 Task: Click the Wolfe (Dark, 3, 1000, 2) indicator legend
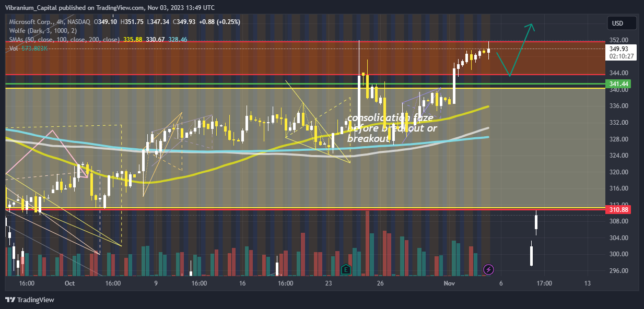[43, 30]
